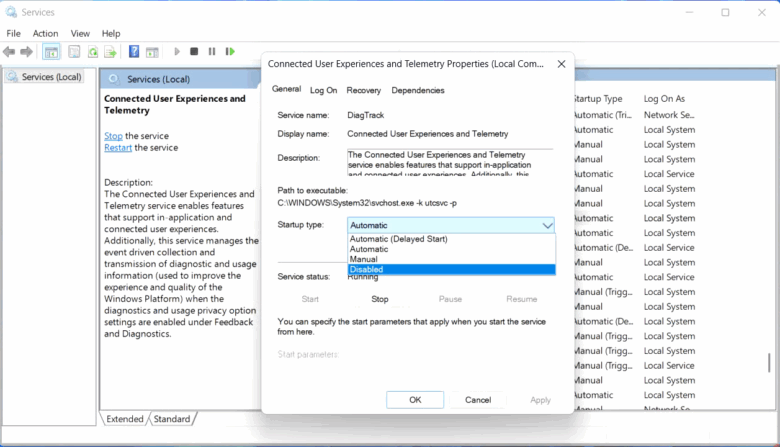Open the blue Help question mark icon
This screenshot has height=447, width=780.
(131, 51)
